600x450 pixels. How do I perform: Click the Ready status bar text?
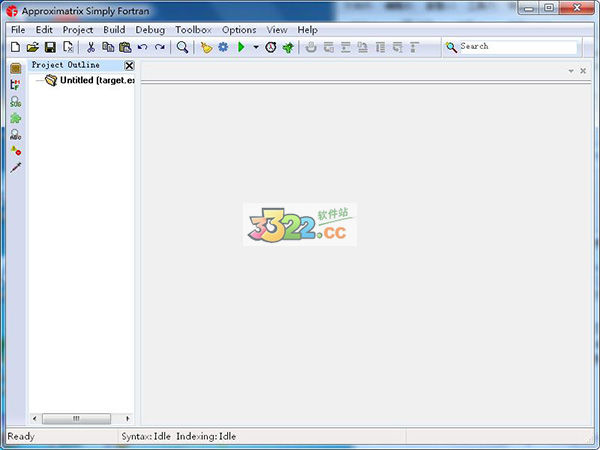pyautogui.click(x=21, y=436)
